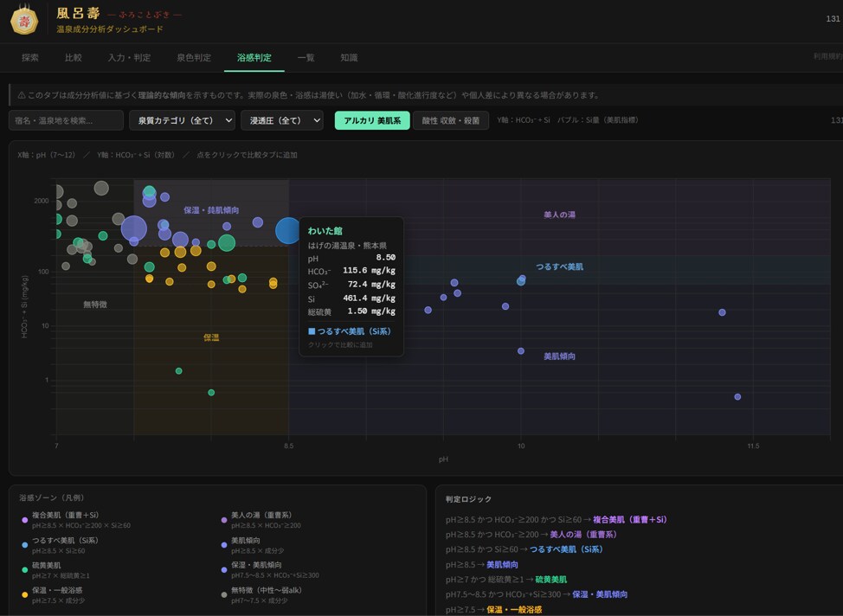Select the largest purple bubble in the chart
This screenshot has width=843, height=616.
[134, 228]
